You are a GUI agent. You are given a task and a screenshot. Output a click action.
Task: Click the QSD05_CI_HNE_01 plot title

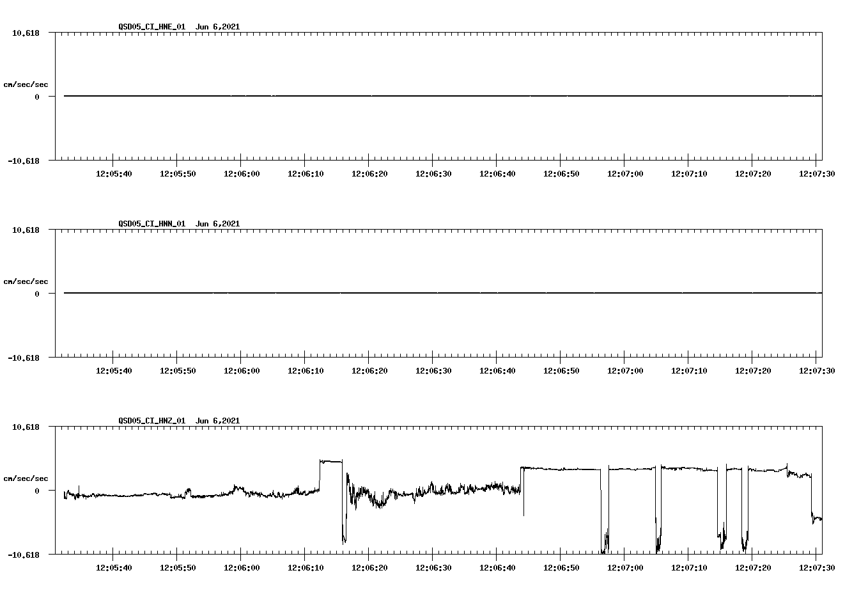pyautogui.click(x=179, y=27)
